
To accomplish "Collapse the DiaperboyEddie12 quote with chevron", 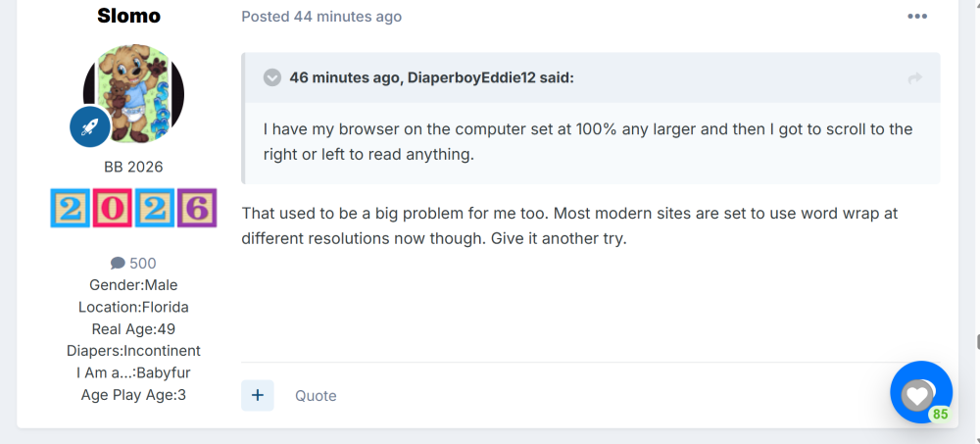I will point(271,78).
